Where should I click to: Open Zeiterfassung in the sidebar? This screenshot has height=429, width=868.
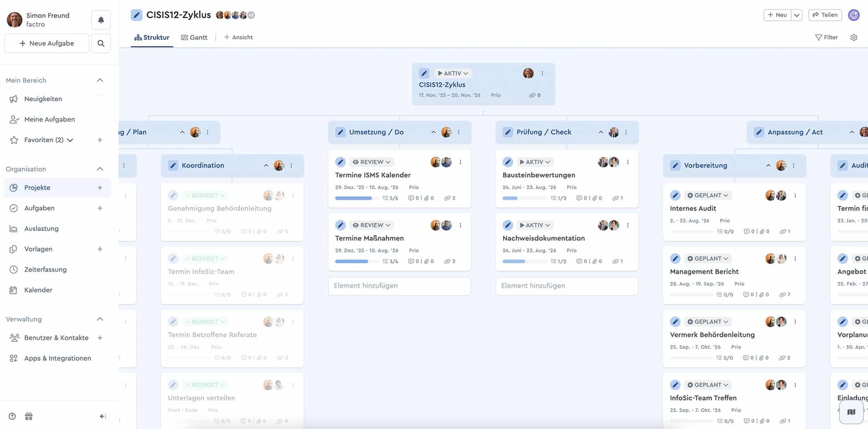click(45, 270)
